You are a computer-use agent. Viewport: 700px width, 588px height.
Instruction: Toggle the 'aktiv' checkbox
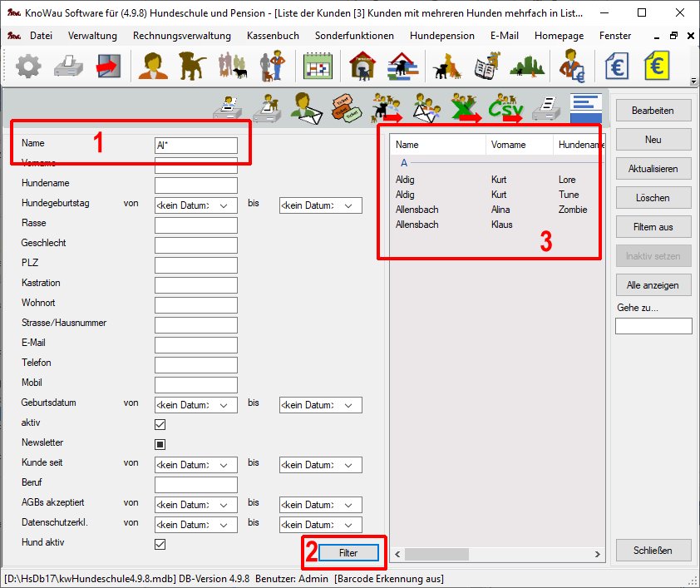tap(160, 424)
